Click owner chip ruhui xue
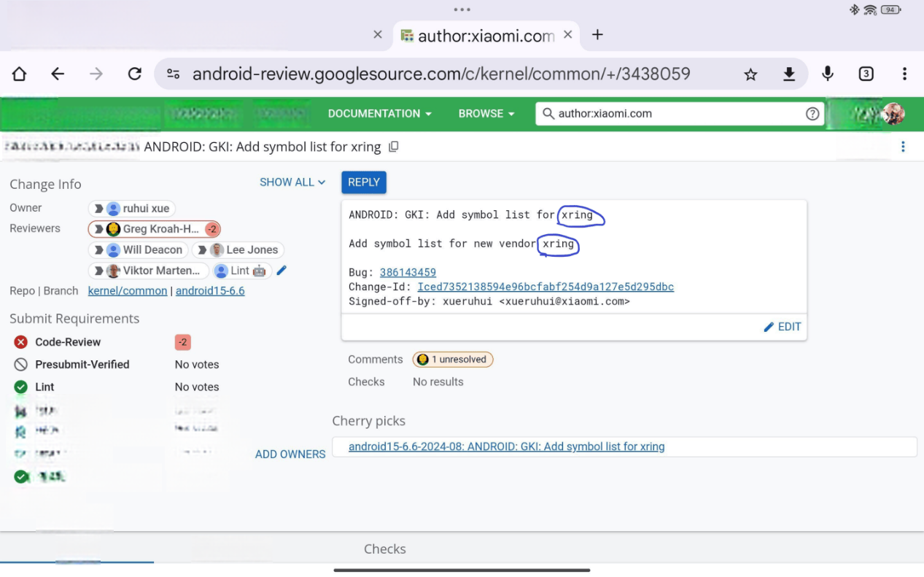924x577 pixels. point(132,209)
